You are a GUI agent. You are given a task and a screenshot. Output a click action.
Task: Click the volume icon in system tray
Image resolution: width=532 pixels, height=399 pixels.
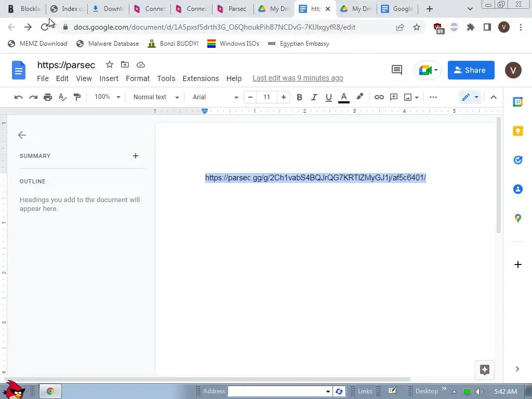(x=479, y=392)
